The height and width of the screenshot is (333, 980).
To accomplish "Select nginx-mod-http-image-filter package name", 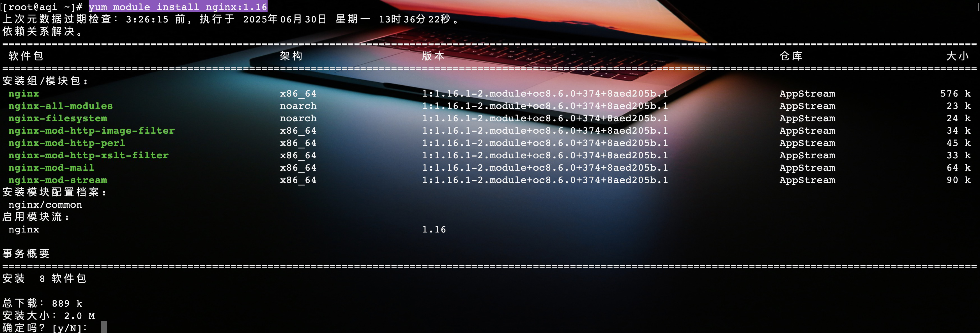I will point(92,130).
